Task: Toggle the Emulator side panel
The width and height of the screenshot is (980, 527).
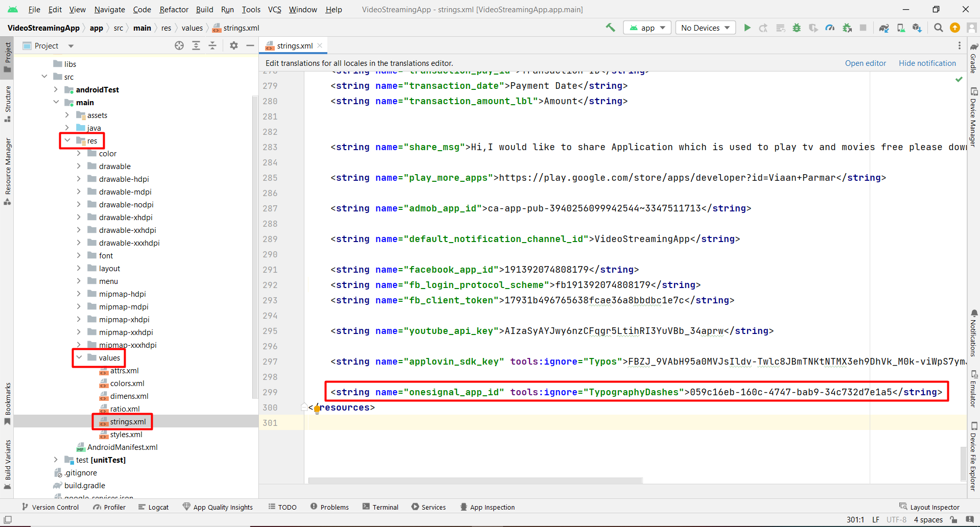Action: (973, 389)
